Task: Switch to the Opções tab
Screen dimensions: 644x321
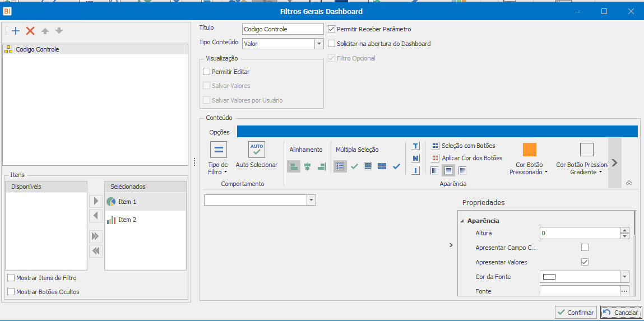Action: pos(219,132)
